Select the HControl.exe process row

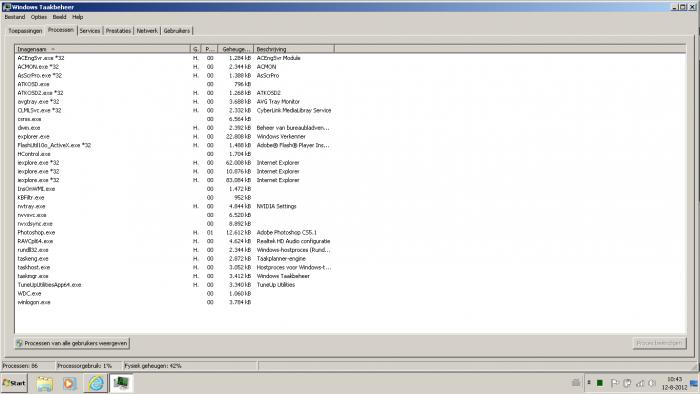pyautogui.click(x=175, y=154)
